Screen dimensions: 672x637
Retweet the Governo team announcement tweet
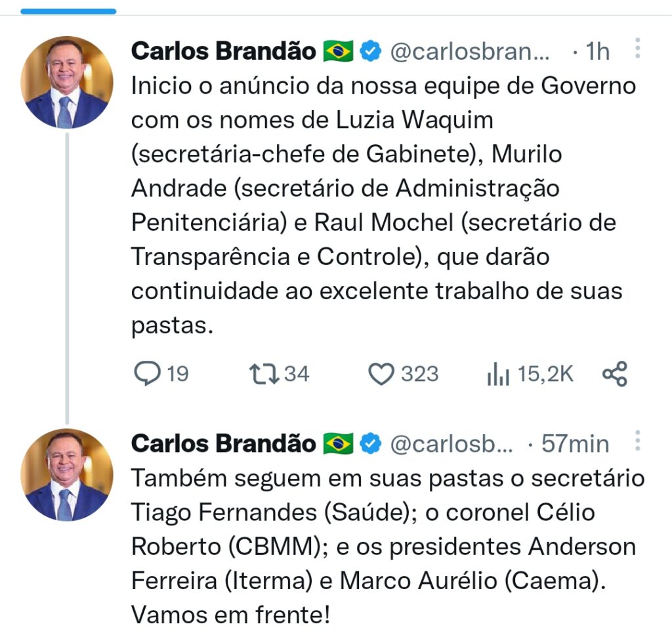pos(264,374)
